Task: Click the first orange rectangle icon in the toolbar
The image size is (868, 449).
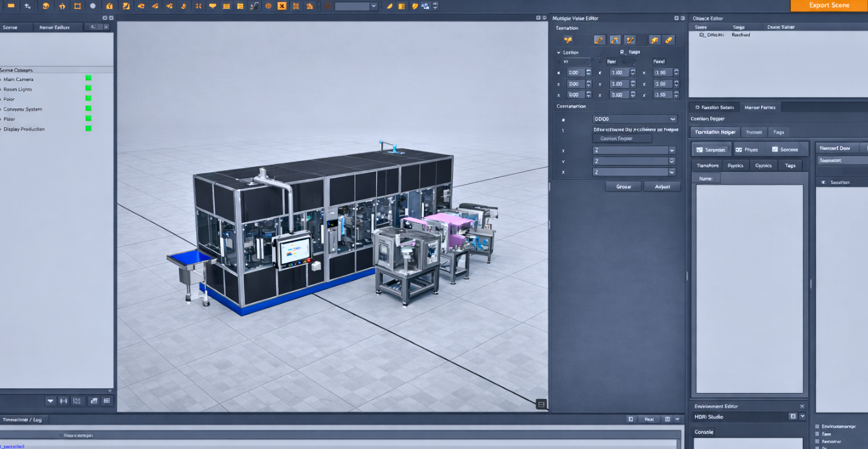Action: click(x=11, y=6)
